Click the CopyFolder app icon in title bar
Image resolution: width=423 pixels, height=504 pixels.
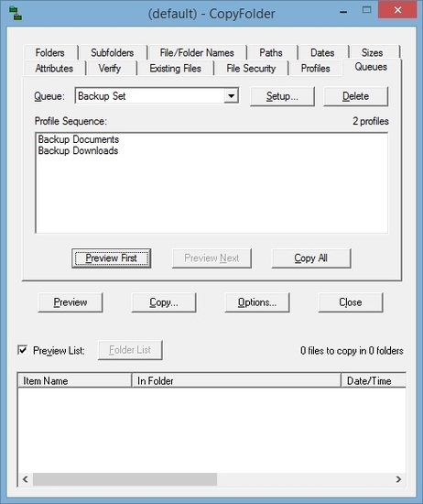pyautogui.click(x=16, y=13)
